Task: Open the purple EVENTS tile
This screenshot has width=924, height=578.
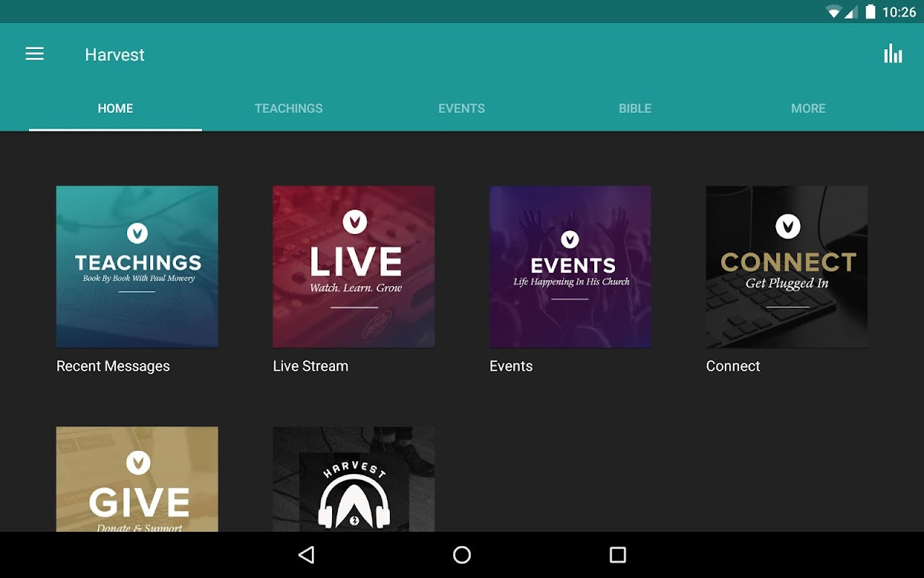Action: coord(570,267)
